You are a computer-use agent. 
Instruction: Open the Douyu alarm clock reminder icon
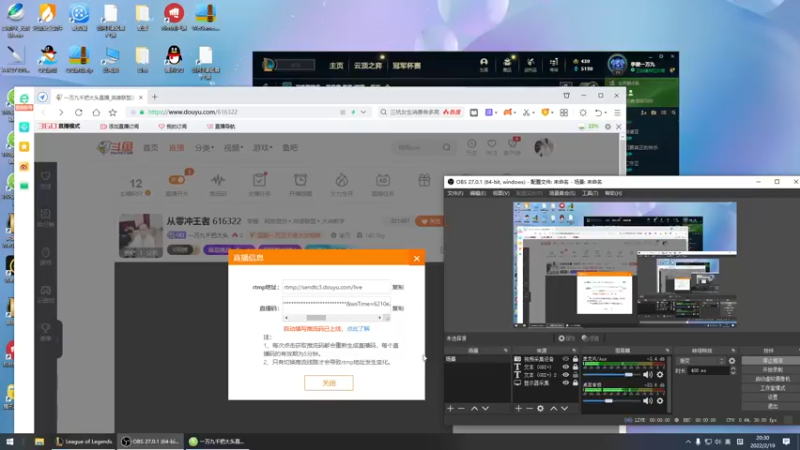point(301,180)
